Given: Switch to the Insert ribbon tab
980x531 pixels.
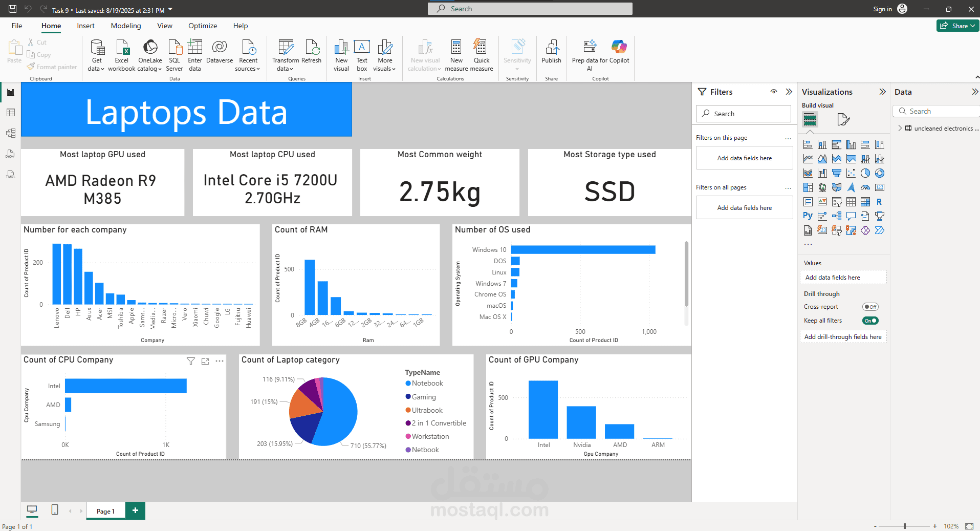Looking at the screenshot, I should pyautogui.click(x=85, y=26).
